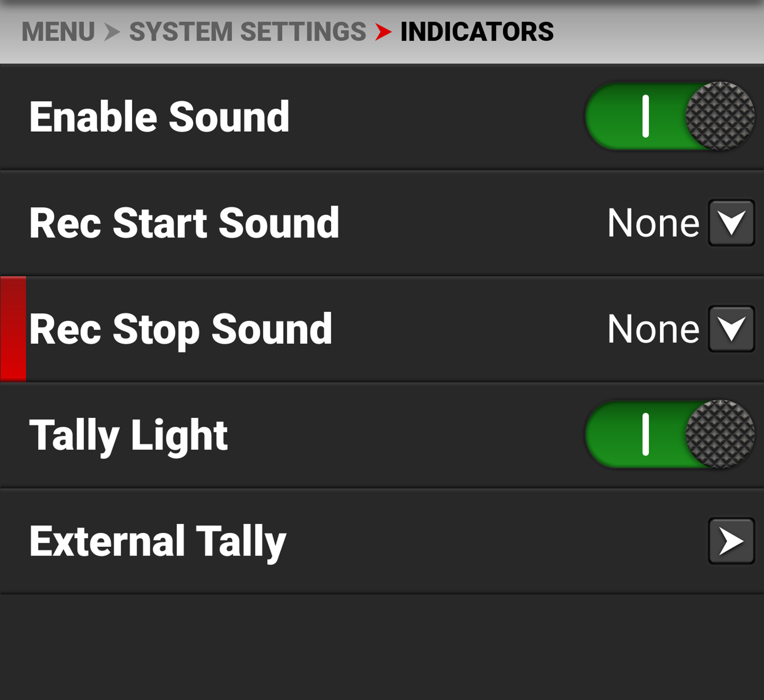Select the Rec Start Sound label

click(x=184, y=223)
